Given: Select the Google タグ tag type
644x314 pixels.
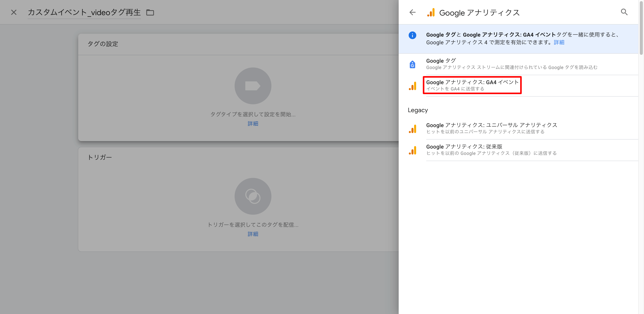Looking at the screenshot, I should 518,64.
